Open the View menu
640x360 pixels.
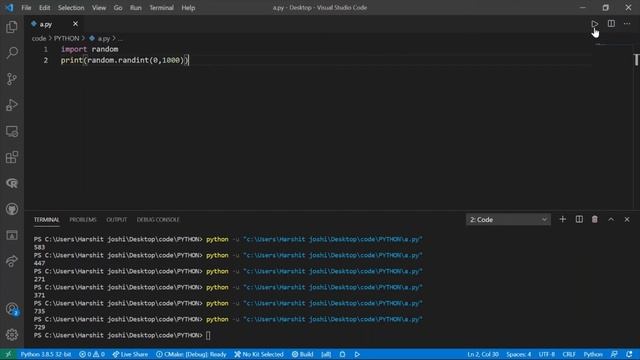click(x=99, y=8)
